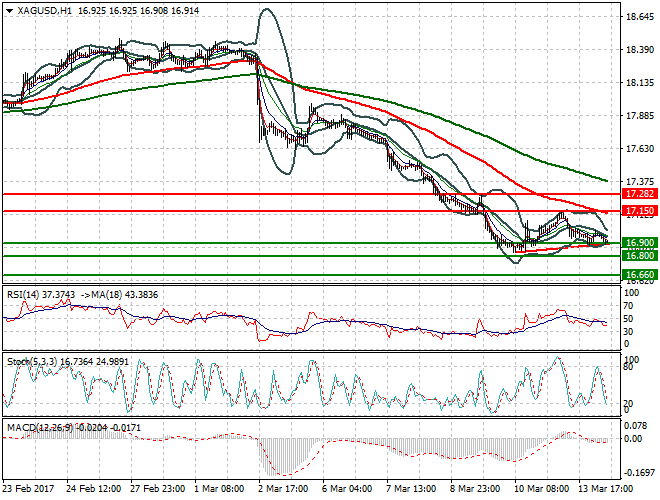Select the red 17.150 resistance price label
This screenshot has width=660, height=500.
point(640,211)
